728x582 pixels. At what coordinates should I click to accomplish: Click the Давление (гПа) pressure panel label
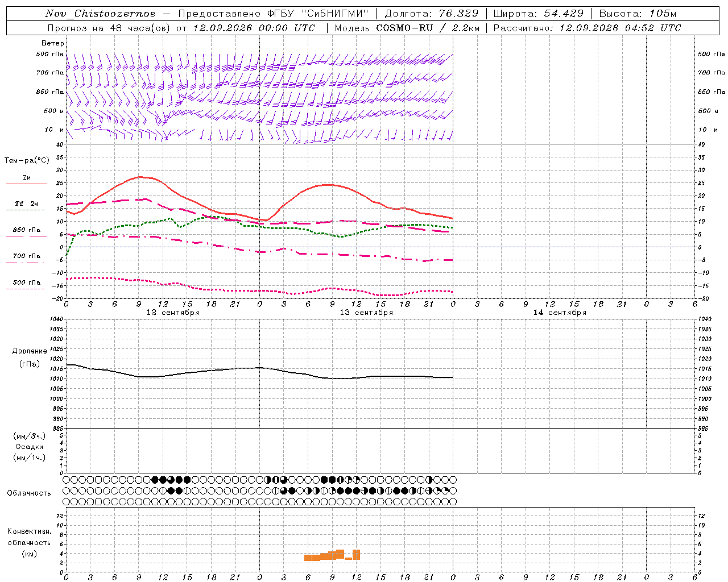(x=30, y=357)
